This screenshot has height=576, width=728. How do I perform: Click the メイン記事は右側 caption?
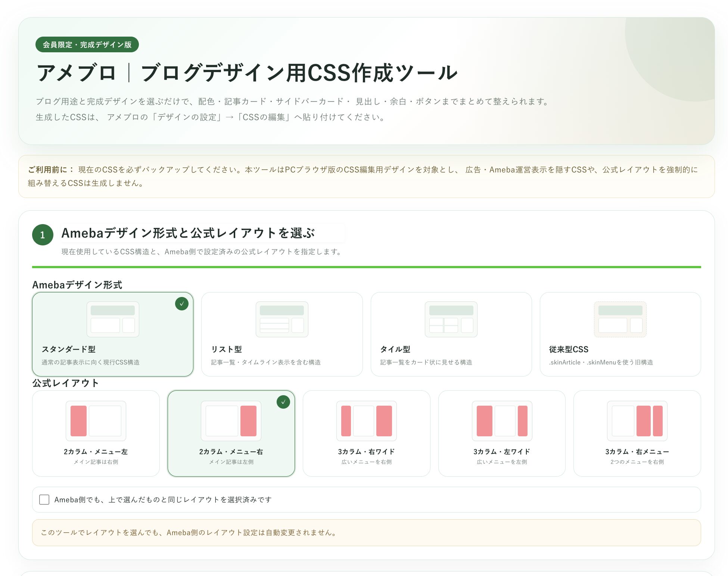pyautogui.click(x=96, y=462)
